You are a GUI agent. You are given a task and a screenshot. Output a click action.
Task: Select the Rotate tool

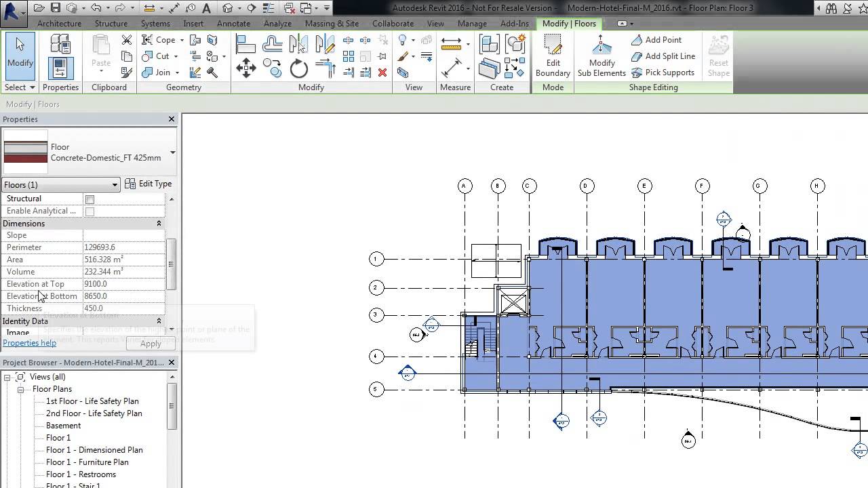(x=298, y=68)
